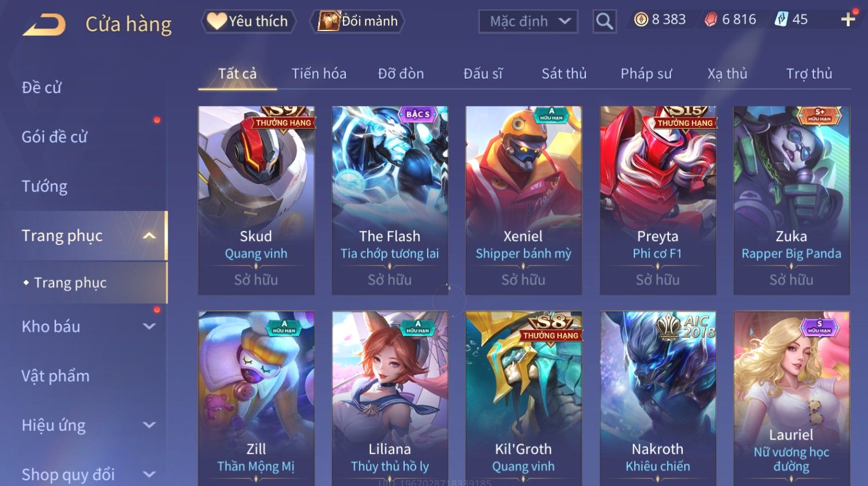This screenshot has width=868, height=486.
Task: Open Gói đề cử sidebar entry
Action: point(55,137)
